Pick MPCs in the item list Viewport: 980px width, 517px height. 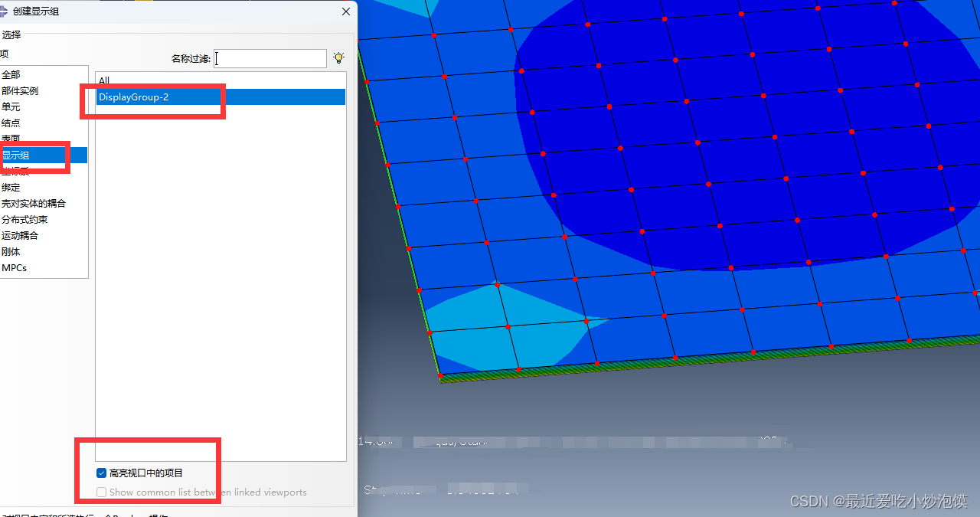(x=14, y=268)
